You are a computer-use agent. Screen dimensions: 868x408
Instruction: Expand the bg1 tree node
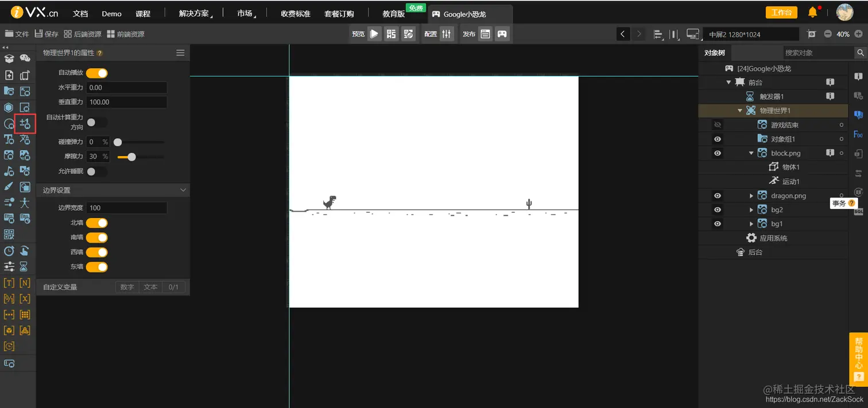[x=751, y=224]
